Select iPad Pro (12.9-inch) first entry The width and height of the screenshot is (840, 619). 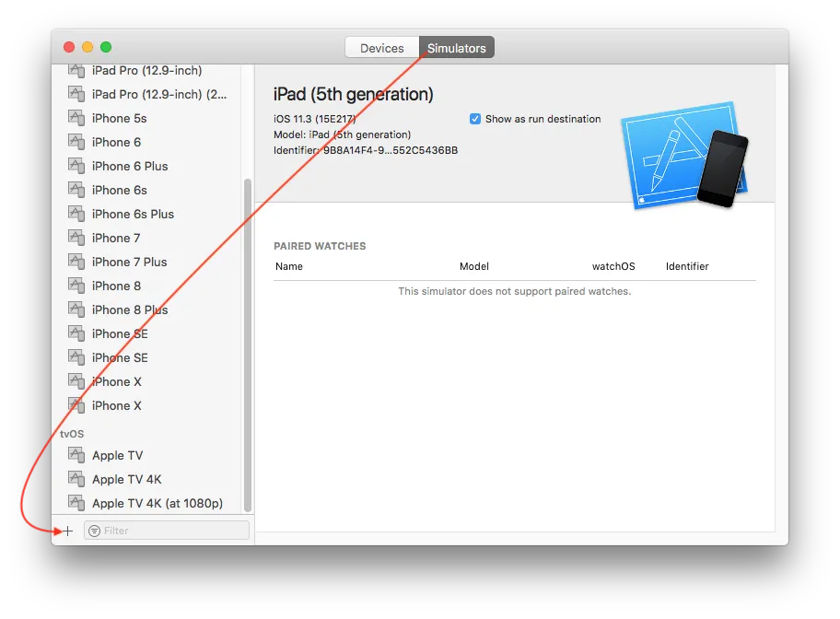[x=146, y=71]
